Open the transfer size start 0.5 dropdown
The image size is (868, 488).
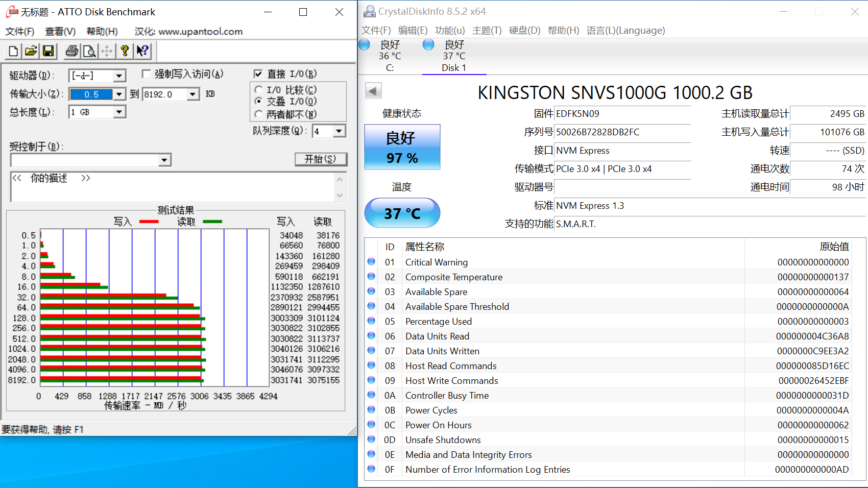pos(119,94)
